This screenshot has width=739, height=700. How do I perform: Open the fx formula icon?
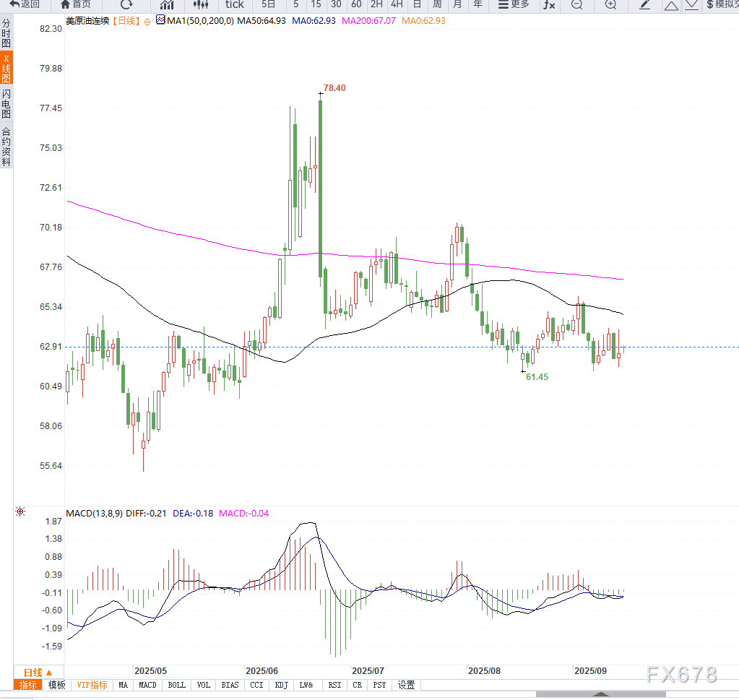(549, 4)
